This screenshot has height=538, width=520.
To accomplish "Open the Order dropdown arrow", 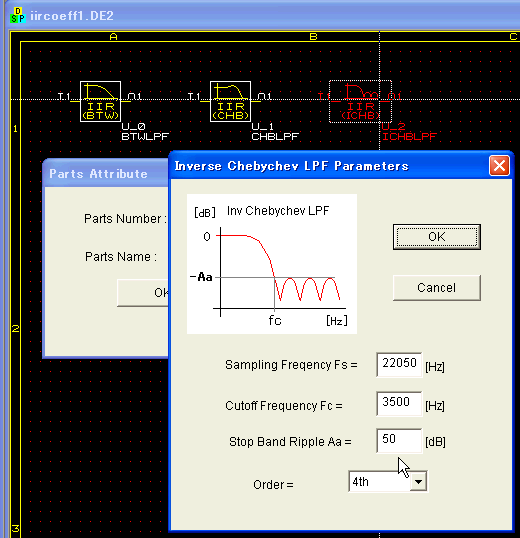I will [418, 482].
